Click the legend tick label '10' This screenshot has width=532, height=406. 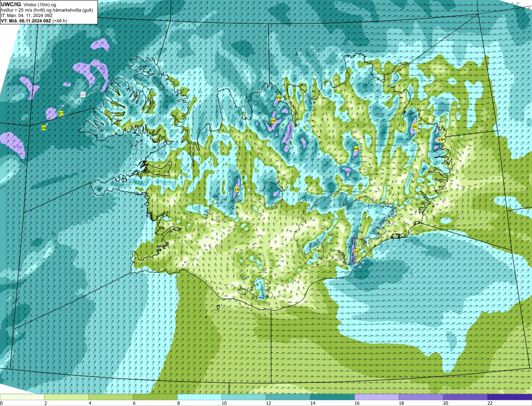pyautogui.click(x=224, y=403)
